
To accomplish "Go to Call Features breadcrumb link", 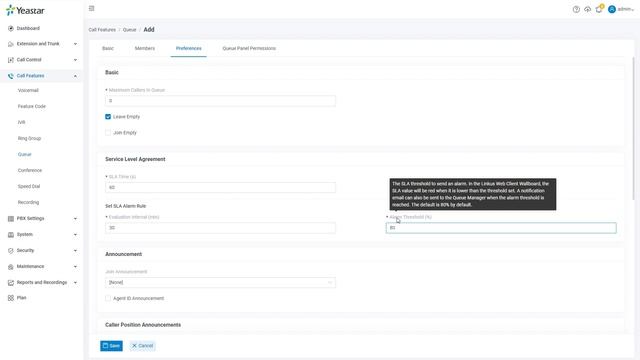I will (x=102, y=30).
